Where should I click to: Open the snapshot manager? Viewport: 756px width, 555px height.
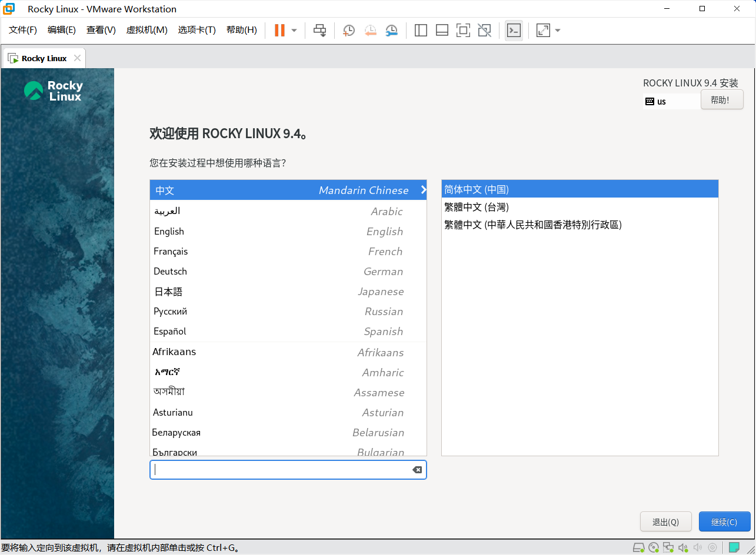point(391,30)
